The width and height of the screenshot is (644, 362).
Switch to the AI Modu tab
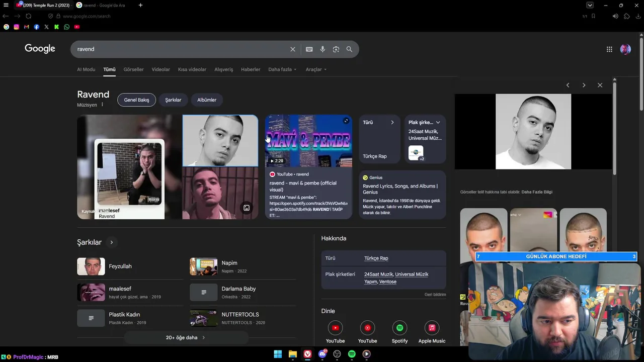click(86, 69)
